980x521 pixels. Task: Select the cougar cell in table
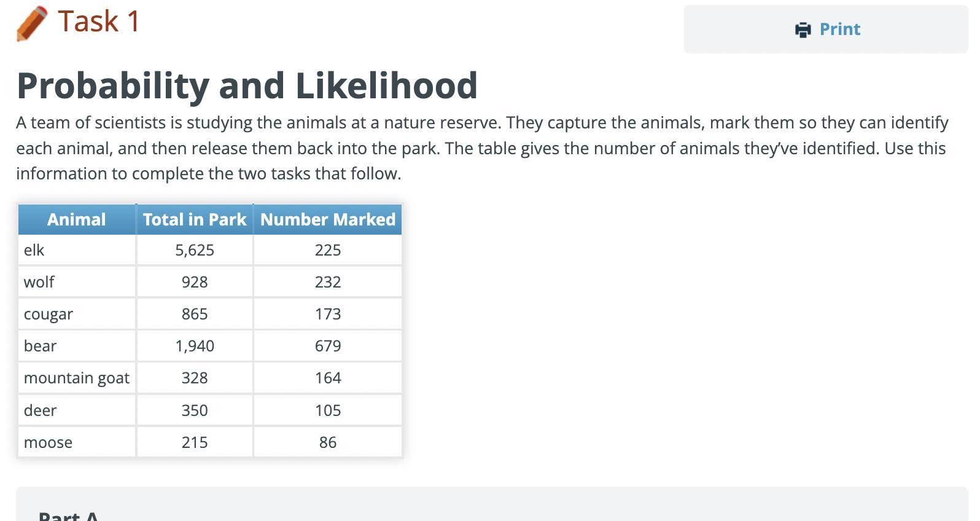[49, 314]
